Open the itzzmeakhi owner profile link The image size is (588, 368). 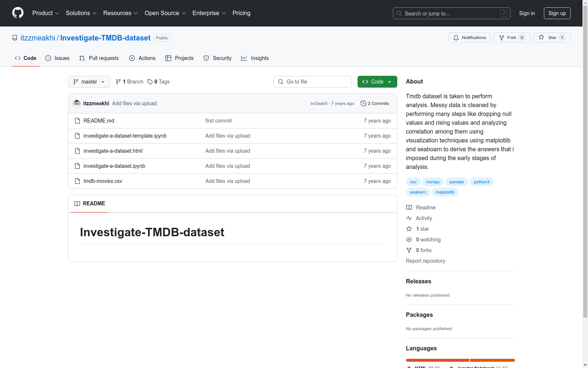(38, 38)
